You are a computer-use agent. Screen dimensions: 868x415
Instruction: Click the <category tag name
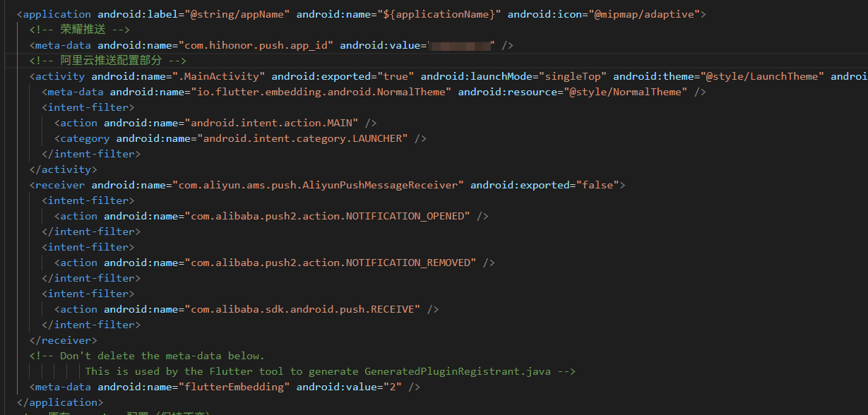click(x=85, y=138)
